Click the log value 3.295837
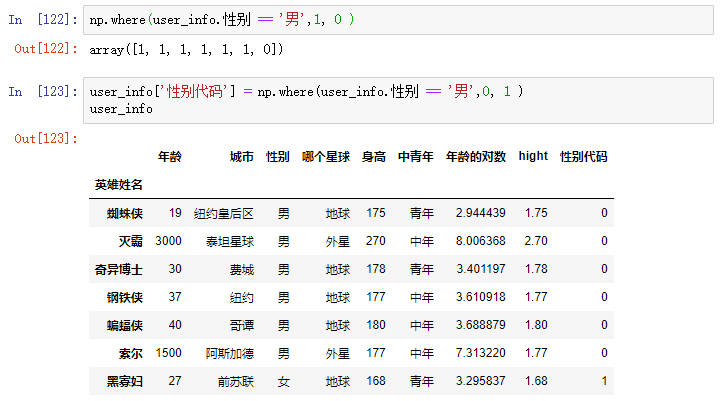This screenshot has width=724, height=401. click(x=481, y=381)
